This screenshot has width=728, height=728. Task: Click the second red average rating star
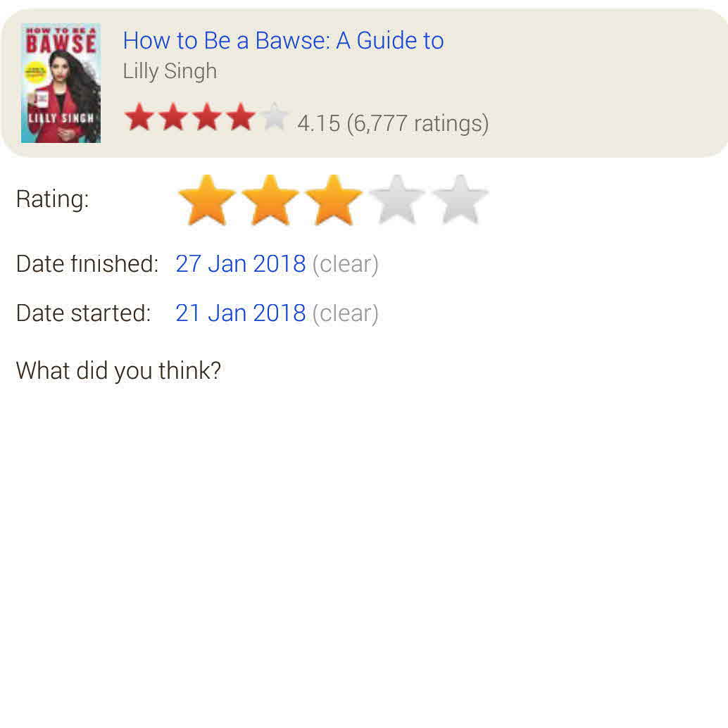click(173, 117)
